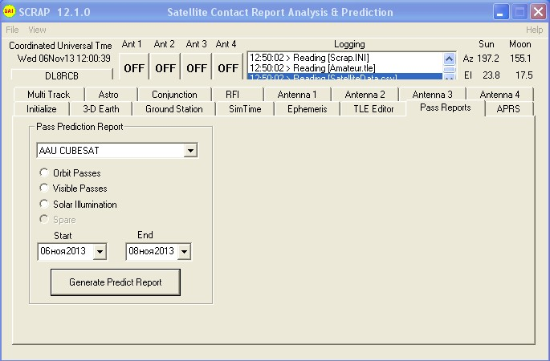Image resolution: width=550 pixels, height=361 pixels.
Task: Open the View menu
Action: 37,30
